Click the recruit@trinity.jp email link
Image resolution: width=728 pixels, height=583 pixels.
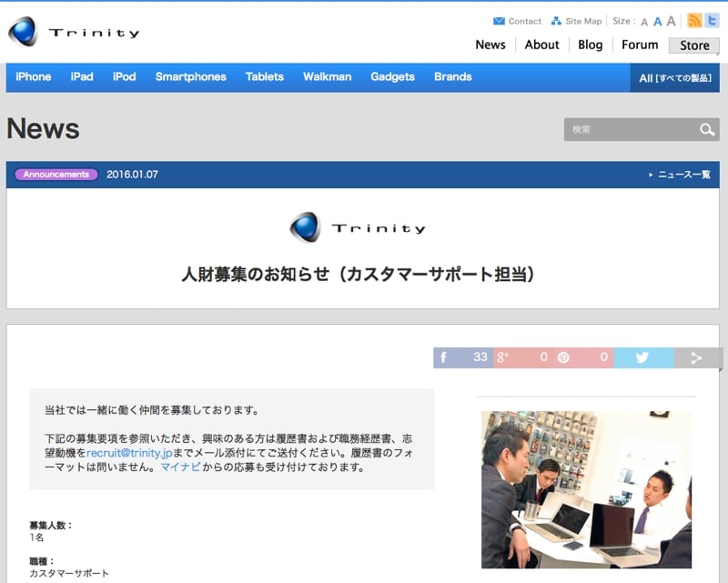(x=129, y=452)
